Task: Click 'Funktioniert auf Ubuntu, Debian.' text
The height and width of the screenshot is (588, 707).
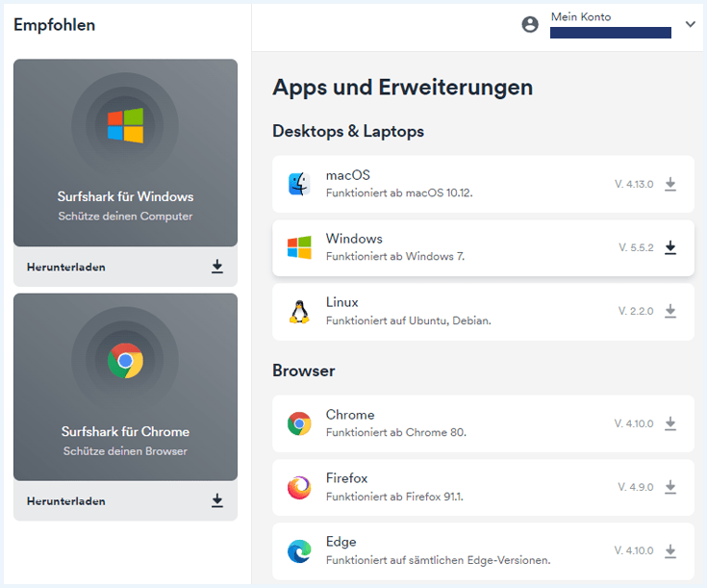Action: 408,320
